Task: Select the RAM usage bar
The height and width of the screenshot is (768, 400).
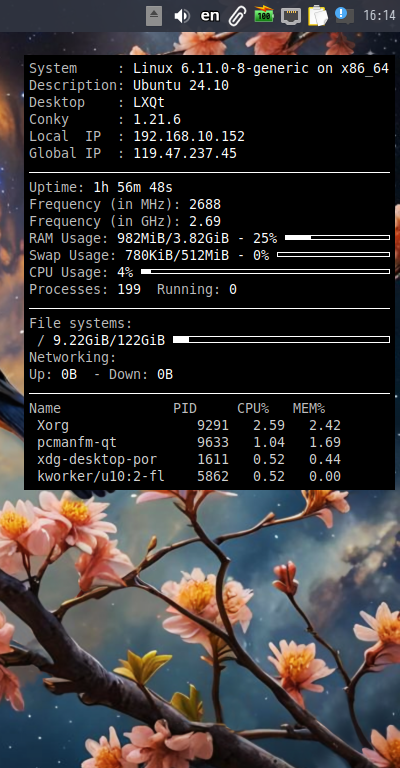Action: coord(337,238)
